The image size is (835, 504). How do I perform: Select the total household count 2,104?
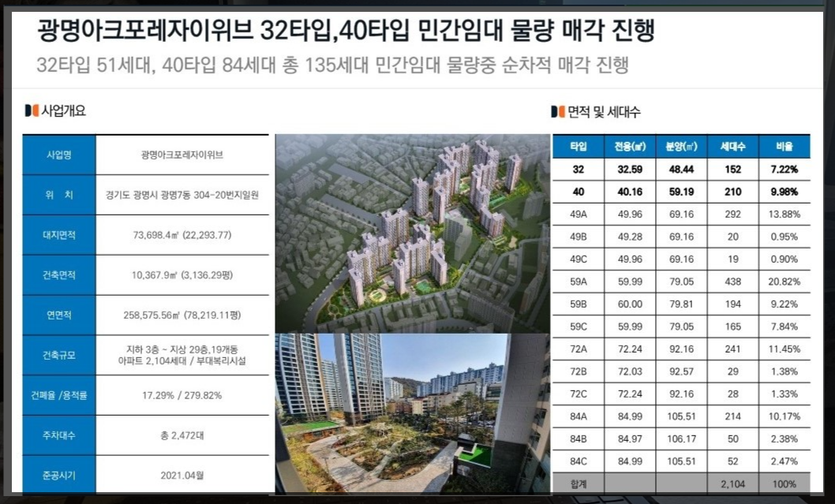coord(733,483)
